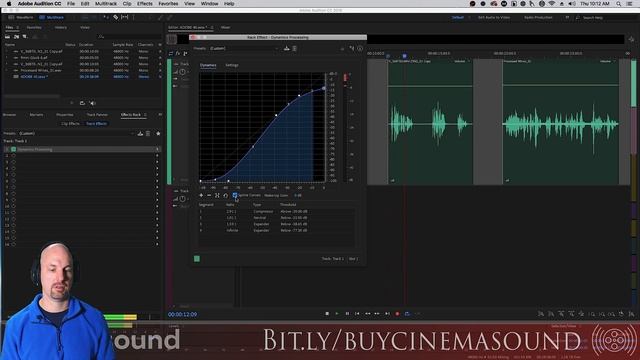Click help icon in Dynamics Processing window

click(x=360, y=49)
